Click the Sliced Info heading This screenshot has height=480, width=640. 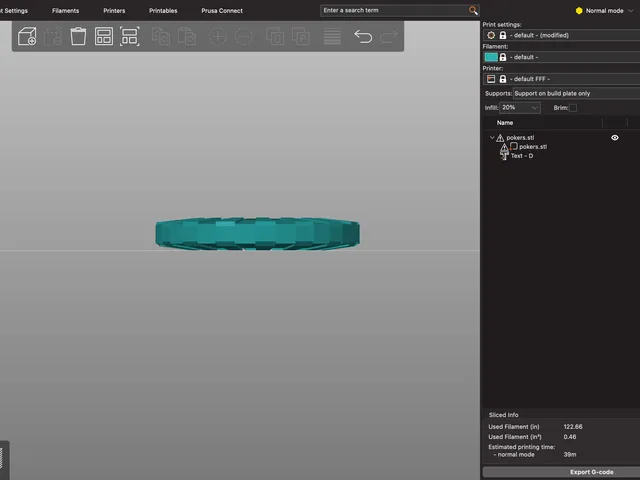(x=503, y=415)
